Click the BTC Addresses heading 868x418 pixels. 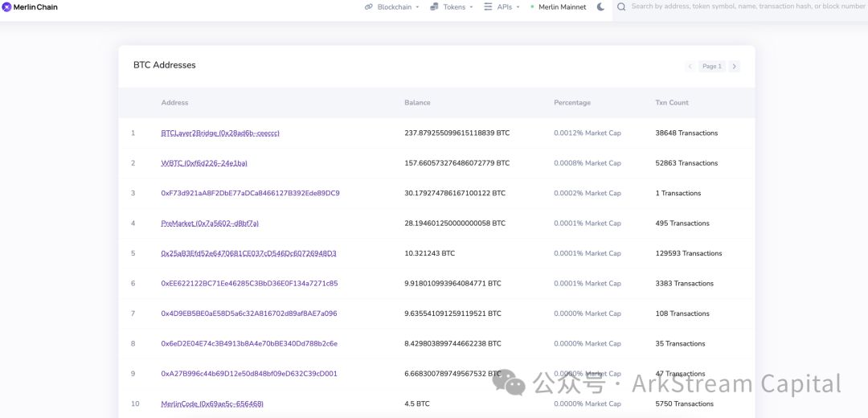point(165,65)
